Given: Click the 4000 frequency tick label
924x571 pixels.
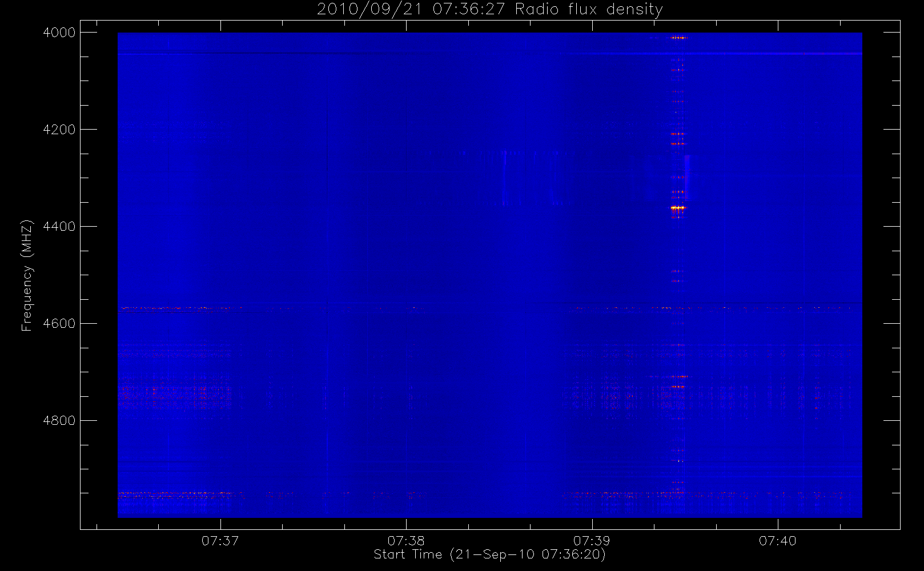Looking at the screenshot, I should [x=59, y=33].
